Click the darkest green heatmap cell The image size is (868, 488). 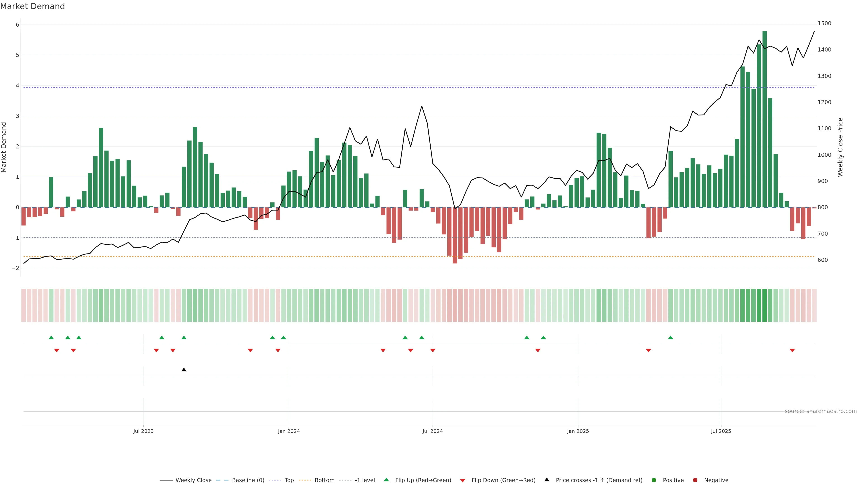coord(764,305)
